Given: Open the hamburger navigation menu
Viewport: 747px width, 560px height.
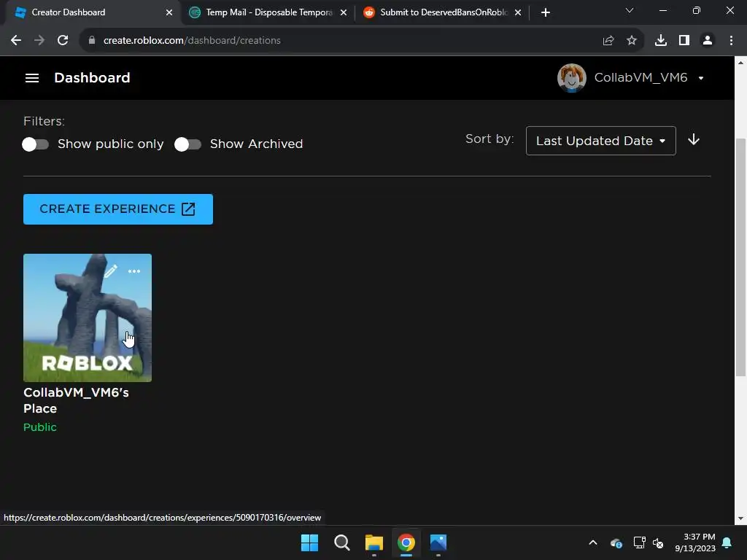Looking at the screenshot, I should click(32, 77).
